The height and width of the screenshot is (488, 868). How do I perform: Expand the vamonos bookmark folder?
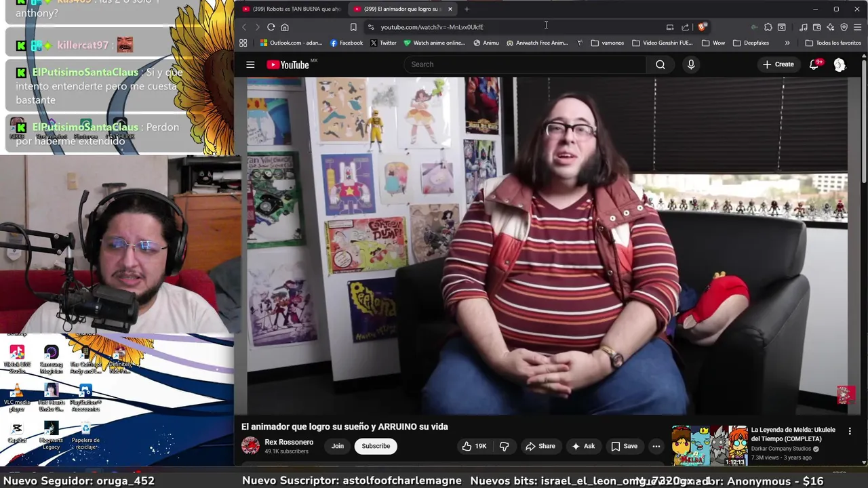607,43
